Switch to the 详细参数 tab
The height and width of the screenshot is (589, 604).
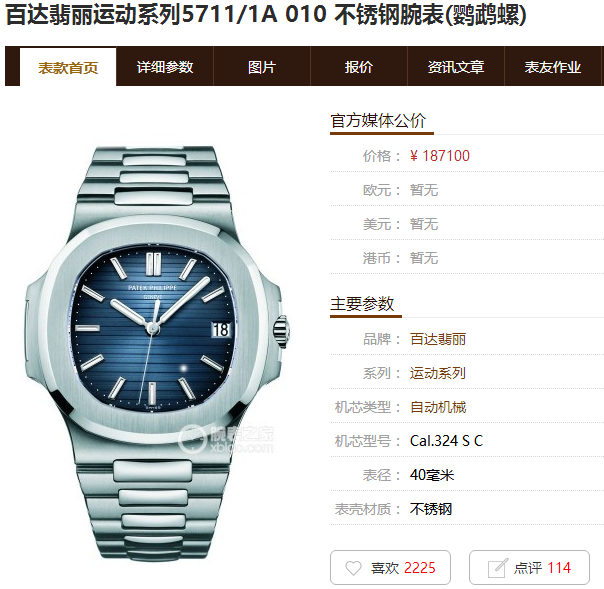tap(165, 67)
